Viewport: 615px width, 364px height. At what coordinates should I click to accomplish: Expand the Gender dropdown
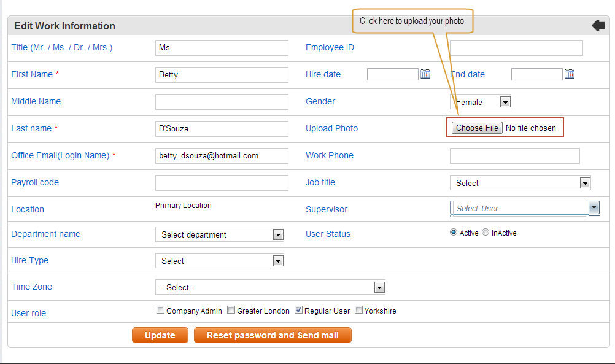tap(481, 102)
